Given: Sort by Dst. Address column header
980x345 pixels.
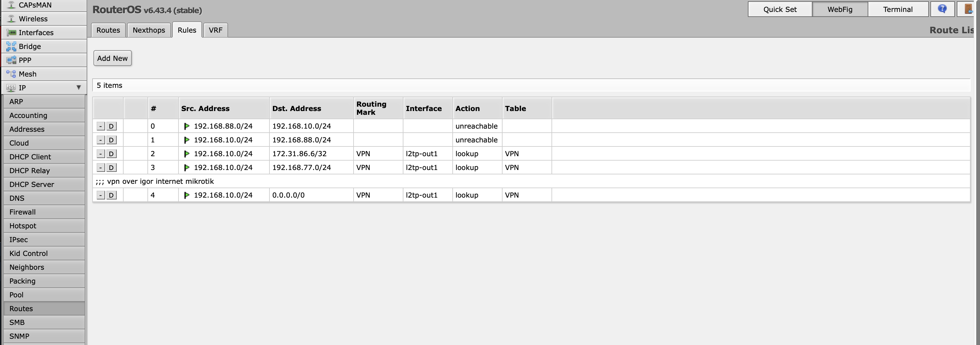Looking at the screenshot, I should click(x=296, y=109).
